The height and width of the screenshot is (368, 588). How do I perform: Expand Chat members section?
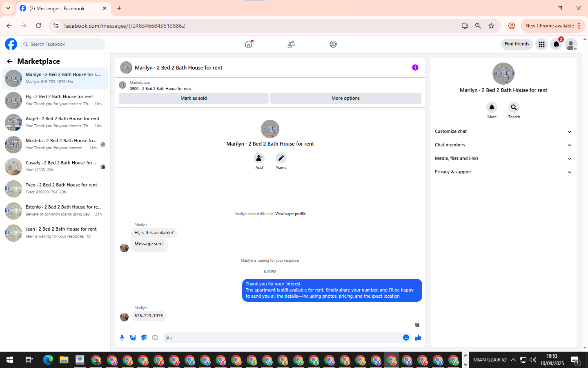point(503,145)
